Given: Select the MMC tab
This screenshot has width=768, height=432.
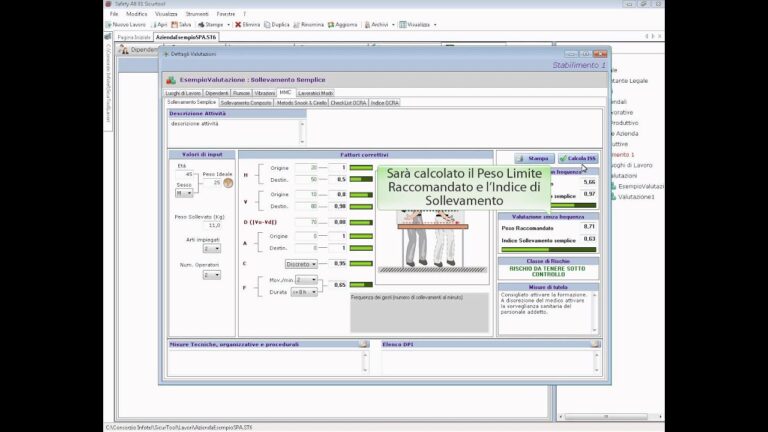Looking at the screenshot, I should [x=286, y=93].
